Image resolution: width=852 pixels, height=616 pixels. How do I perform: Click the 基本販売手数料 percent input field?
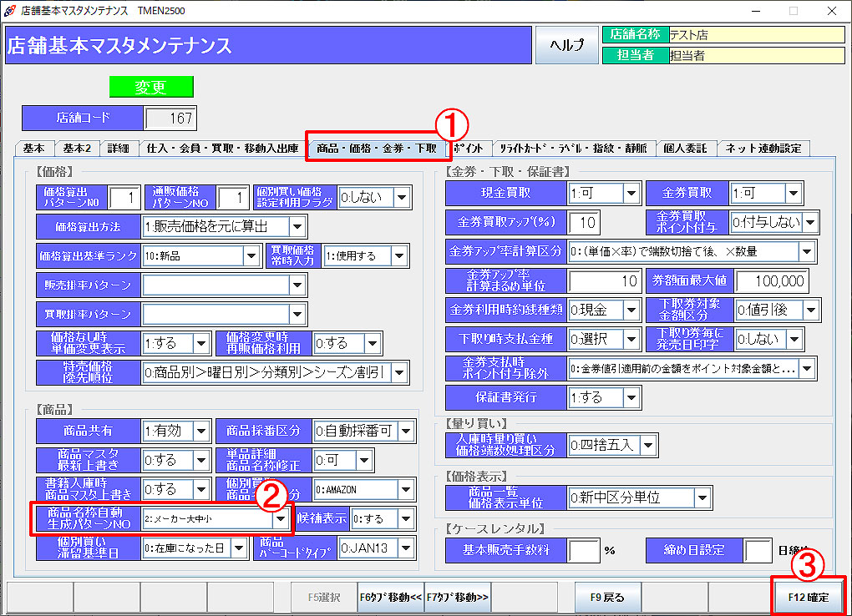click(x=583, y=551)
